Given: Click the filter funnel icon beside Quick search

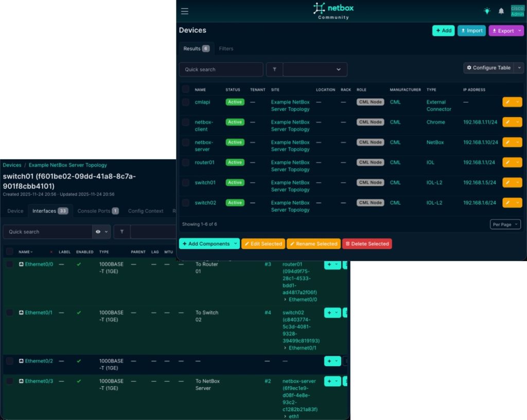Looking at the screenshot, I should [x=275, y=69].
